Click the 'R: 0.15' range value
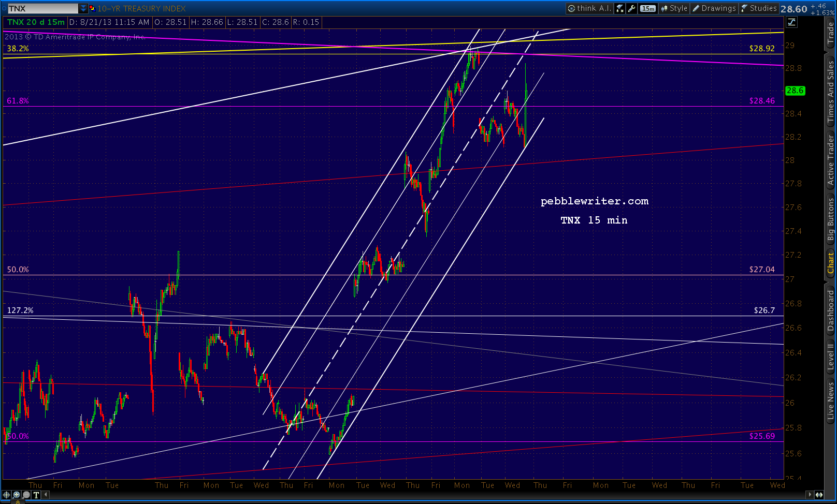 pyautogui.click(x=306, y=22)
